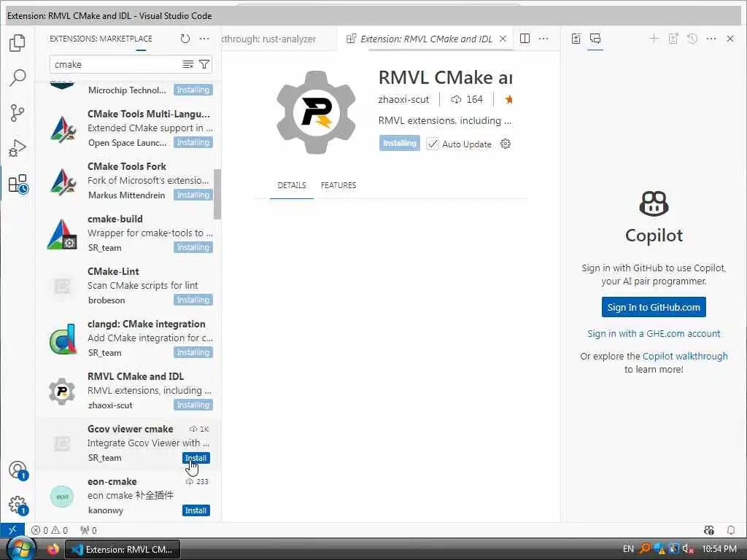This screenshot has height=560, width=747.
Task: Open the Manage gear in activity bar
Action: point(18,505)
